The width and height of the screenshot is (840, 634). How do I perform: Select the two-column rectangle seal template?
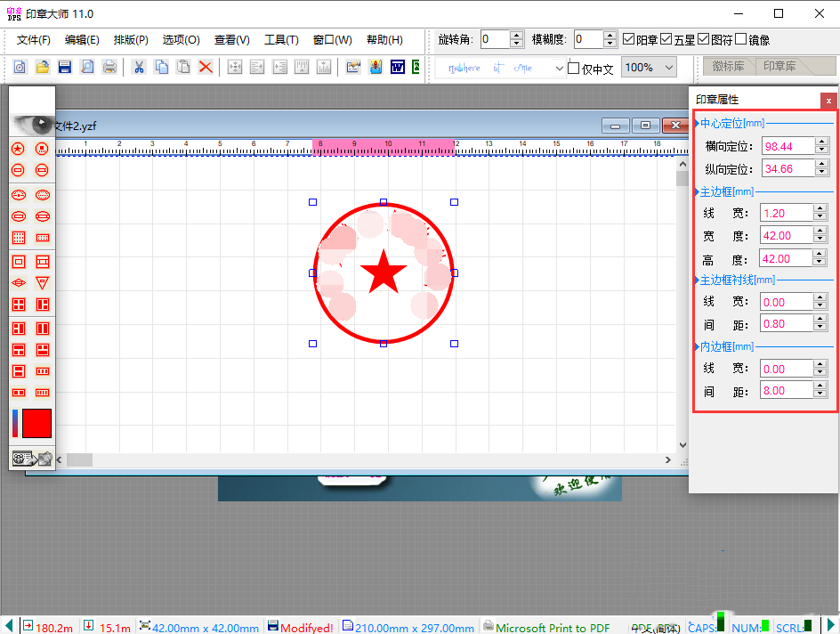point(43,329)
